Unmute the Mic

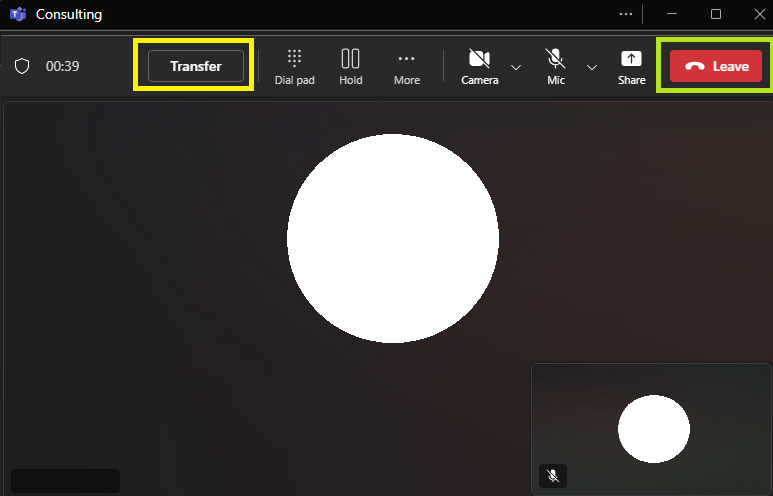coord(556,67)
